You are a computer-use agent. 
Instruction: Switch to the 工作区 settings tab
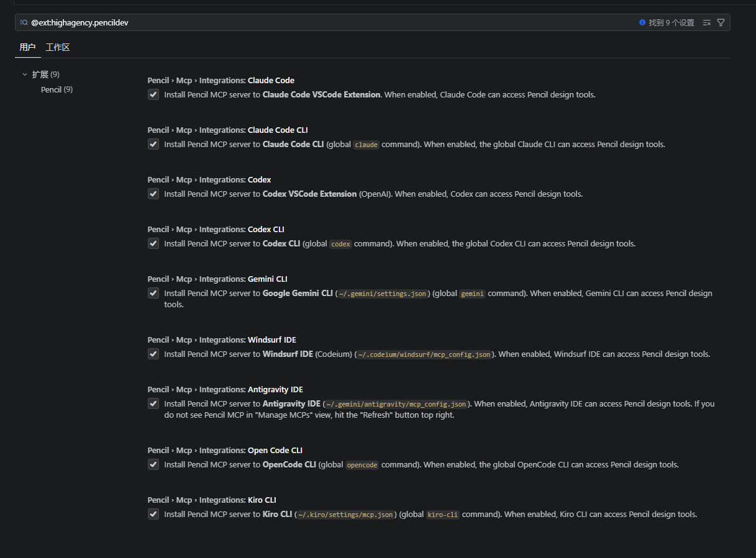pyautogui.click(x=58, y=47)
